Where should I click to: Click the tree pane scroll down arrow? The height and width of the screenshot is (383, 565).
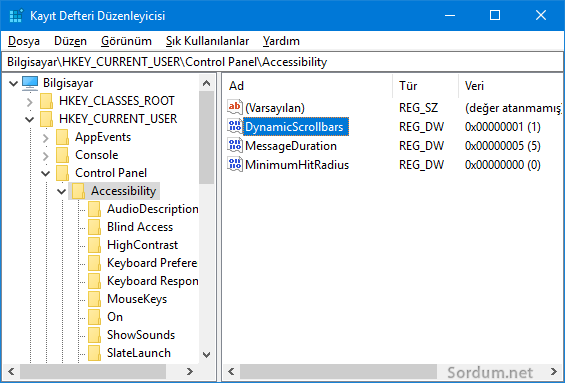206,355
